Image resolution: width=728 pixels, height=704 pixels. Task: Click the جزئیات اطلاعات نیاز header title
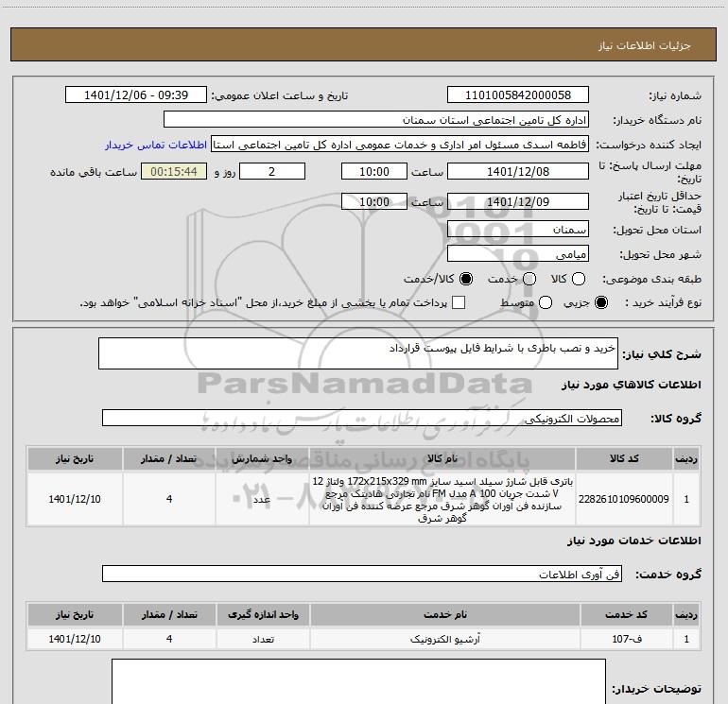pos(645,45)
